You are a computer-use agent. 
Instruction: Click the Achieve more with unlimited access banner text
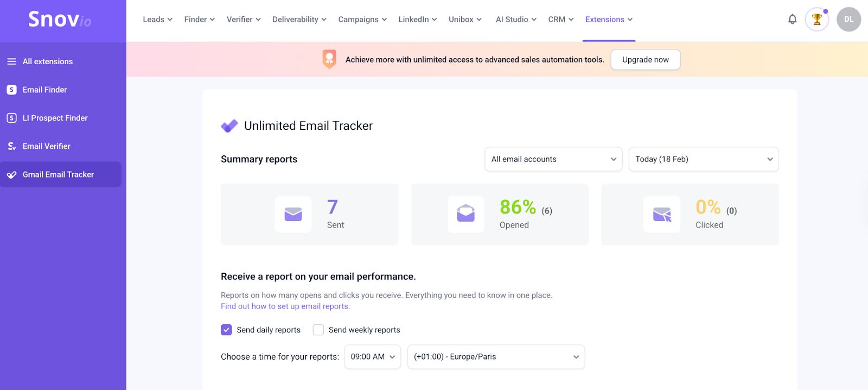tap(475, 60)
